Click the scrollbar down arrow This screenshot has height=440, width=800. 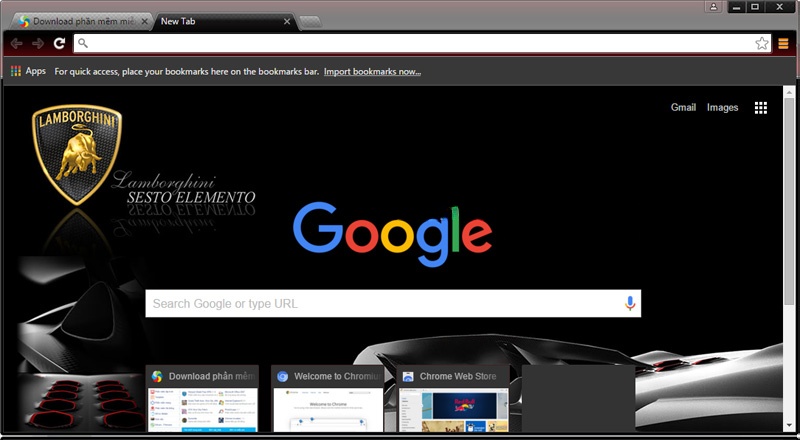coord(789,426)
